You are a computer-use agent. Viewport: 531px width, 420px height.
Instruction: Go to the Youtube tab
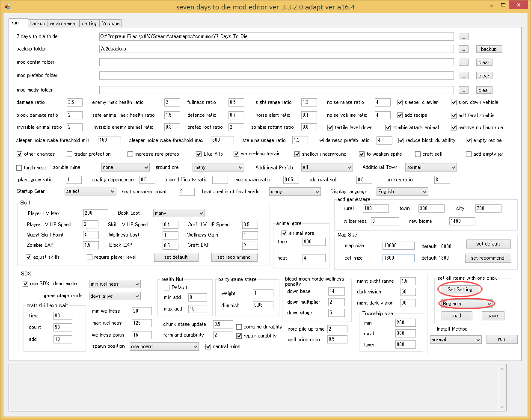click(x=111, y=24)
